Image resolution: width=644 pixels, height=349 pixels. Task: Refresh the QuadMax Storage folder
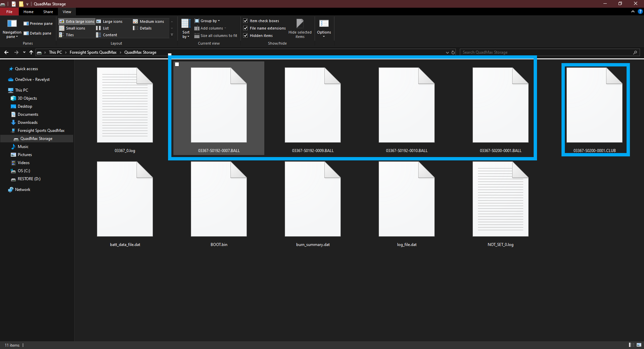(x=453, y=52)
